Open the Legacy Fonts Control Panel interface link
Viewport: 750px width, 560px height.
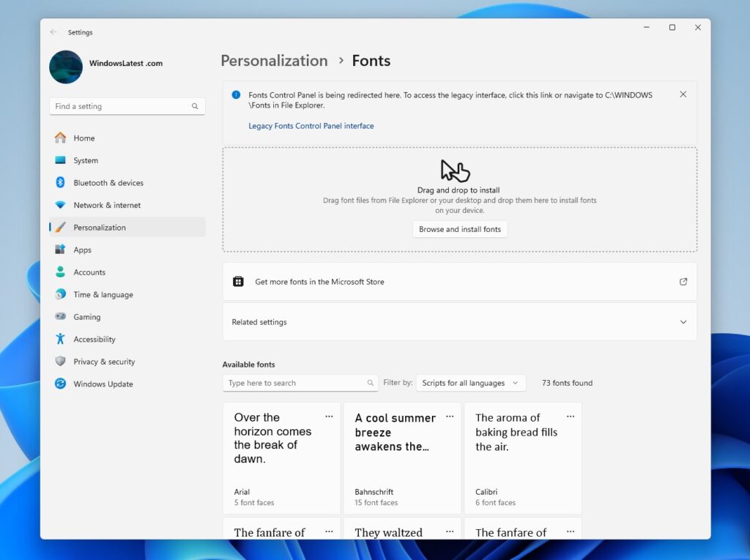(311, 125)
